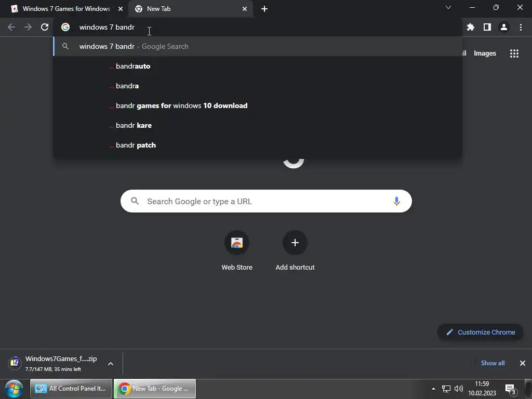Close the New Tab tab
The width and height of the screenshot is (532, 399).
click(245, 9)
